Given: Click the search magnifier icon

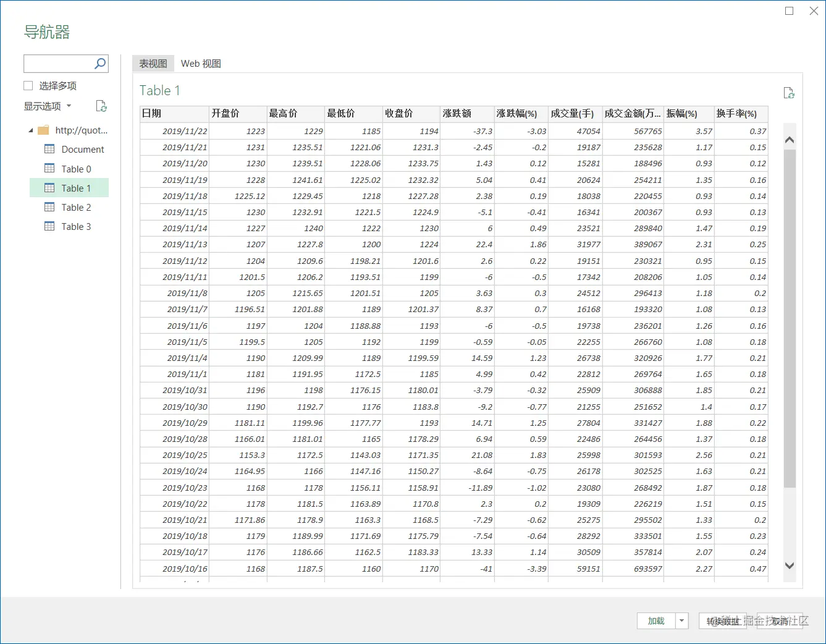Looking at the screenshot, I should point(100,63).
